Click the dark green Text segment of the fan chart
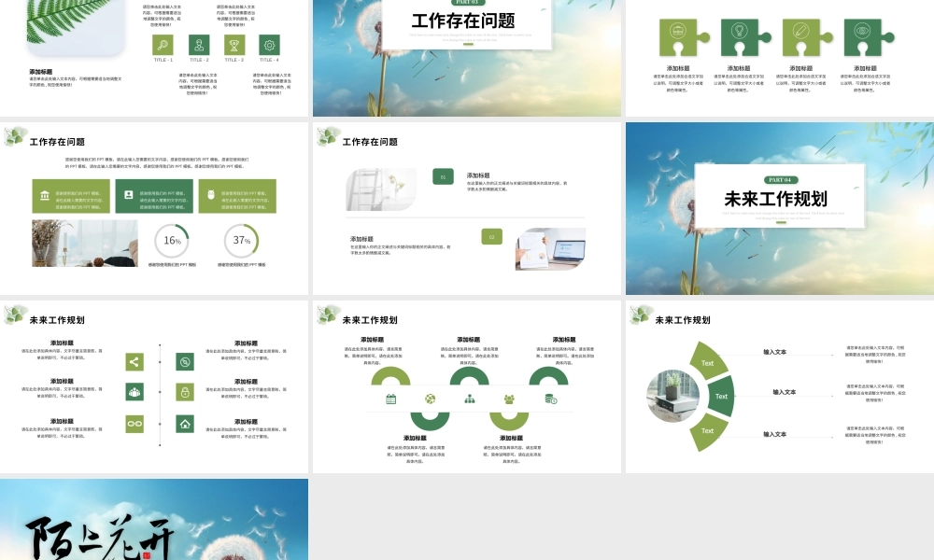 721,396
